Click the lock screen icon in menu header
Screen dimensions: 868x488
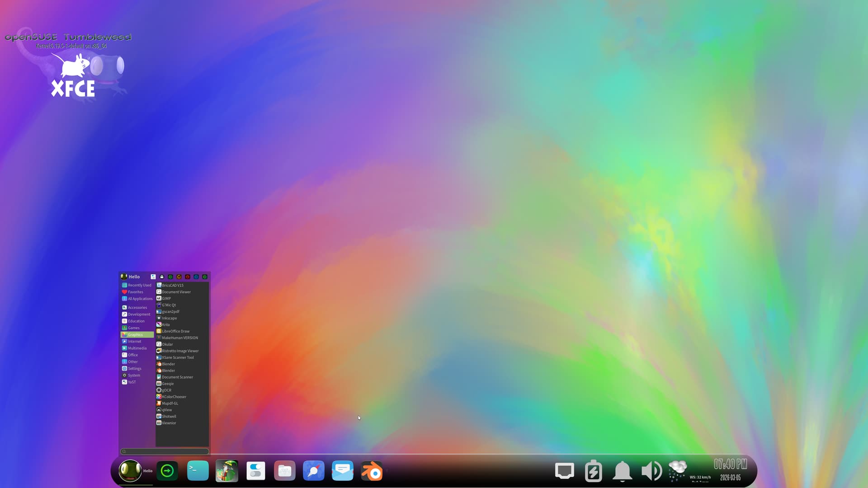click(162, 277)
